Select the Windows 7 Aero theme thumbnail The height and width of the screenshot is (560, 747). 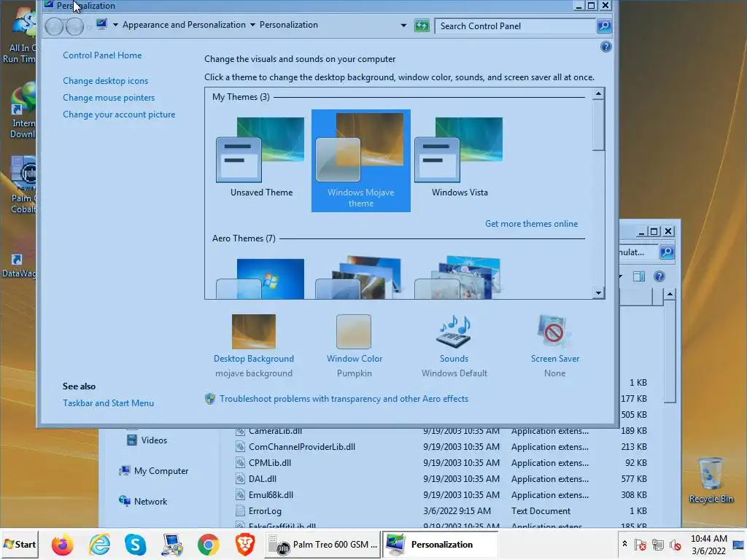pyautogui.click(x=260, y=278)
